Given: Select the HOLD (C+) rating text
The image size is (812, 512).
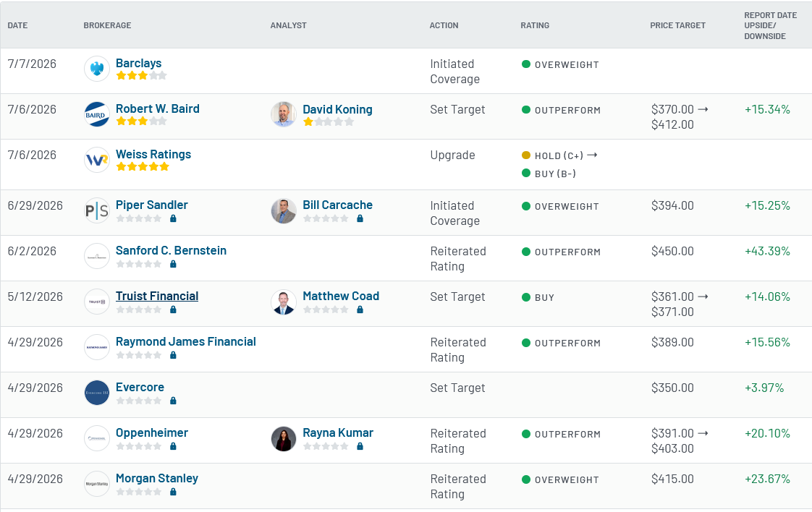Looking at the screenshot, I should point(559,155).
